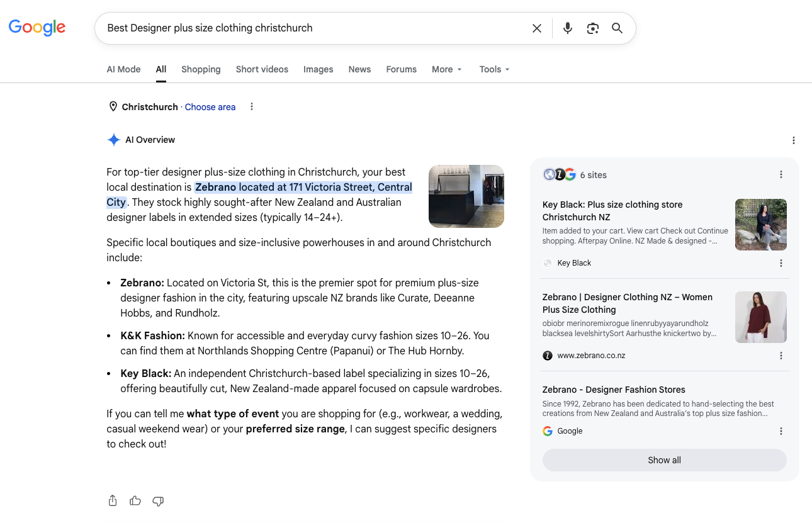Click bold 'K&K Fashion:' bullet text

click(153, 335)
